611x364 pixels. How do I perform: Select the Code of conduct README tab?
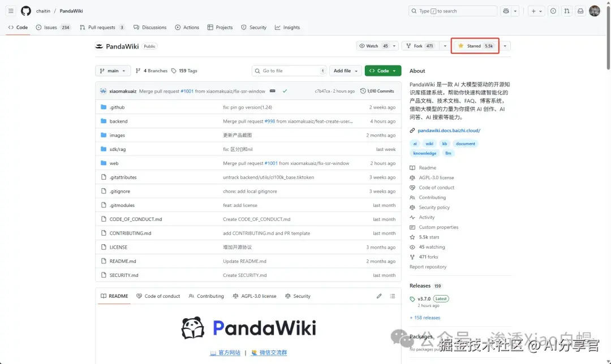coord(158,296)
